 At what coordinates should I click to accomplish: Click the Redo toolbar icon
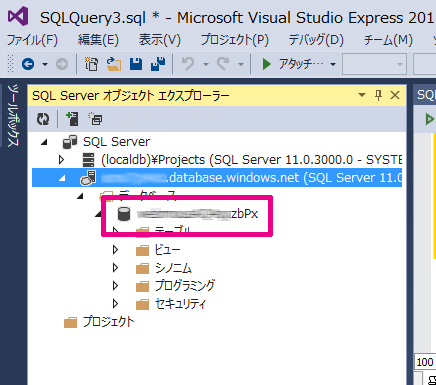[x=223, y=64]
